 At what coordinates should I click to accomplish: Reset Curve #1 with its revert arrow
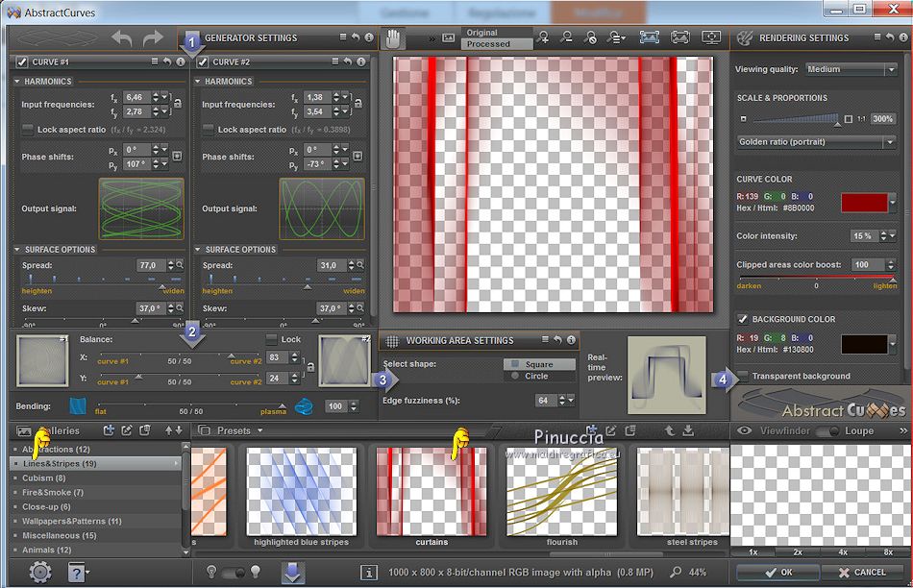click(x=167, y=61)
